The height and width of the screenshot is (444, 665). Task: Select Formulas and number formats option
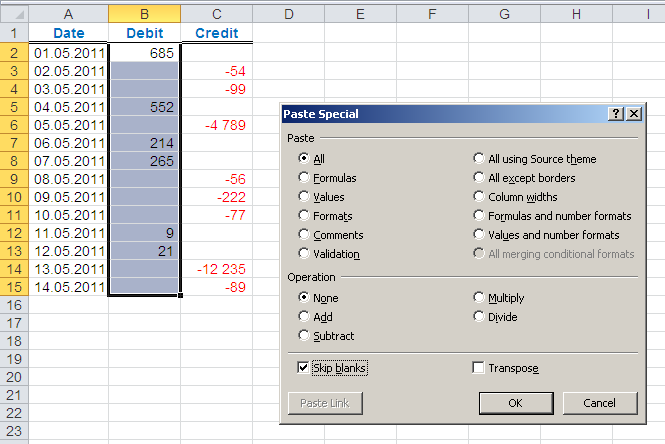[479, 216]
